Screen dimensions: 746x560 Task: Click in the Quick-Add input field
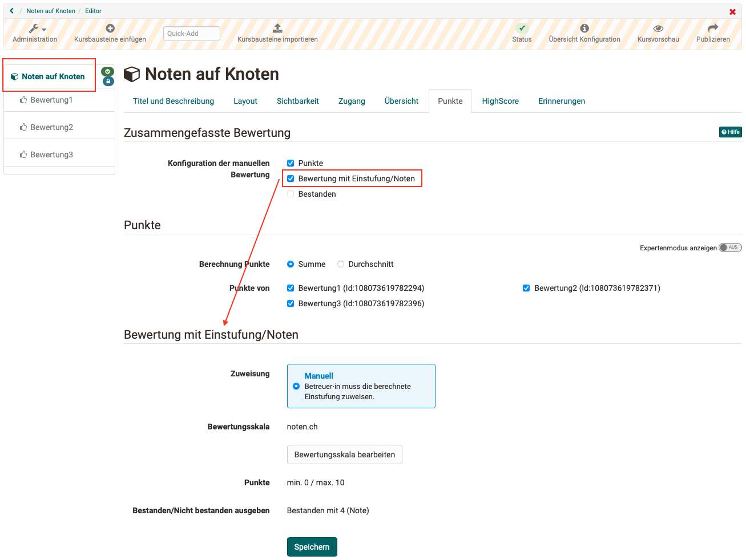[191, 34]
